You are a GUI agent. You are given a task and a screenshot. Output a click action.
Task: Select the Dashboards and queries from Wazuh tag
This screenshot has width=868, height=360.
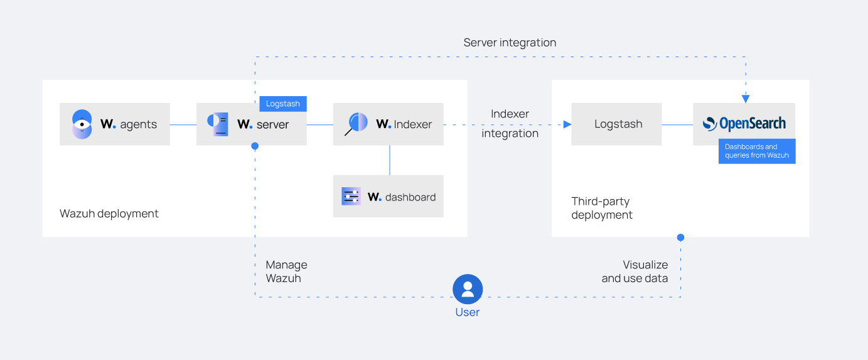pyautogui.click(x=757, y=151)
